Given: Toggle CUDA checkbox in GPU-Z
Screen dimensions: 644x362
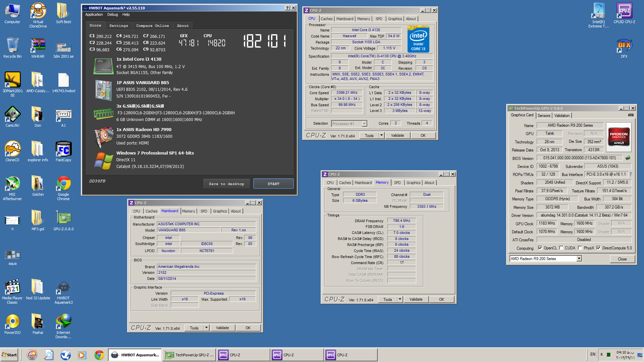Looking at the screenshot, I should tap(561, 248).
